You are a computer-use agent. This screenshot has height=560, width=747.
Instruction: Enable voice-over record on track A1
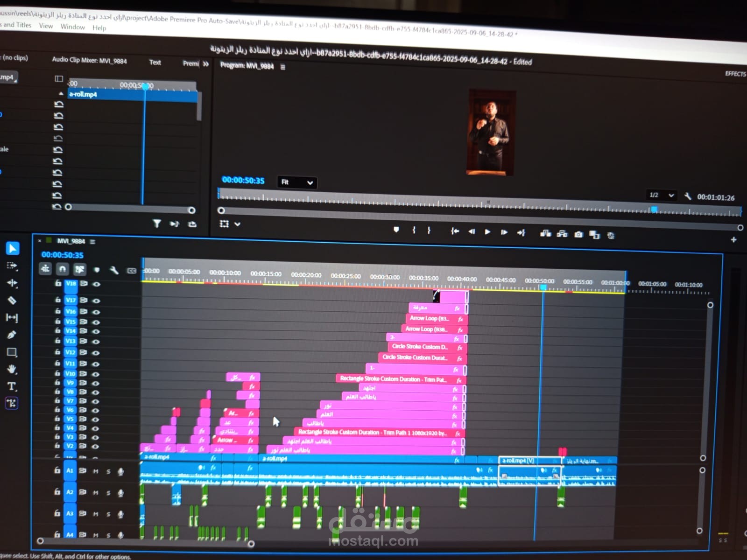coord(121,472)
